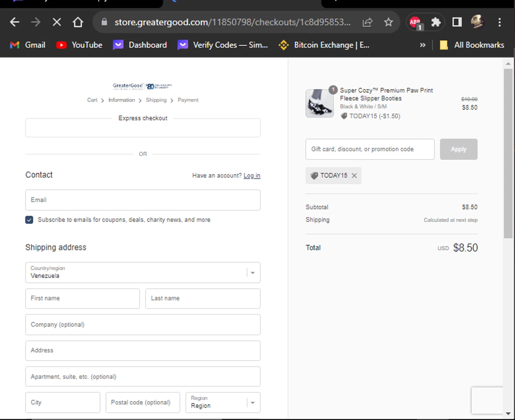Open the Dashboard bookmark
Screen dimensions: 515x420
point(140,45)
